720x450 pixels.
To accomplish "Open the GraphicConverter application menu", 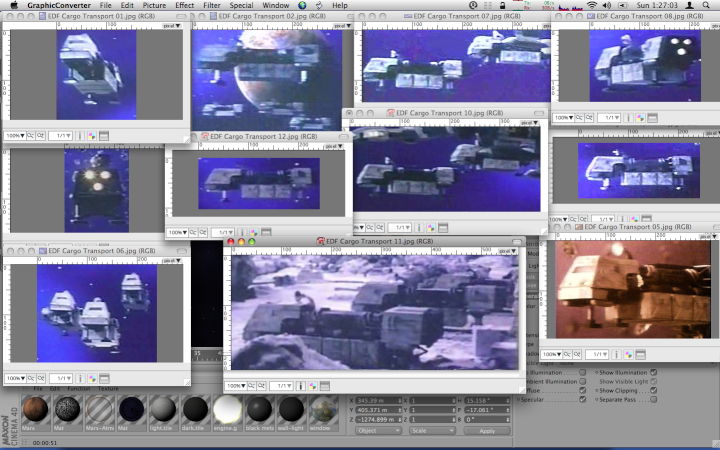I will (x=59, y=5).
